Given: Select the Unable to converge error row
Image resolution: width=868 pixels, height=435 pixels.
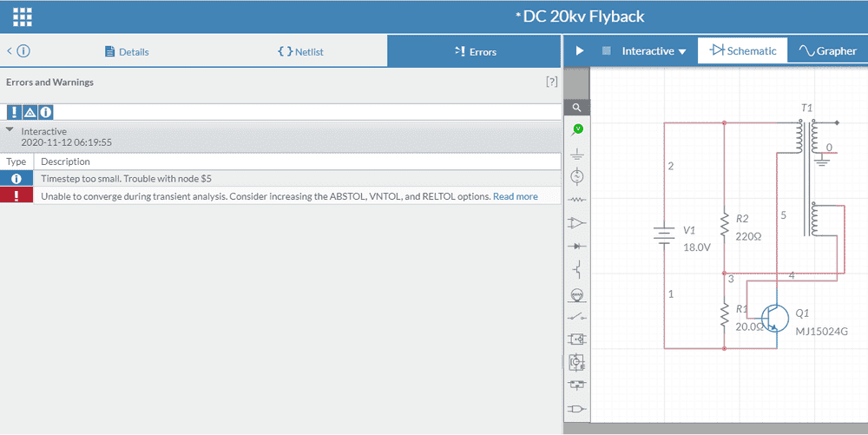Looking at the screenshot, I should pyautogui.click(x=280, y=196).
